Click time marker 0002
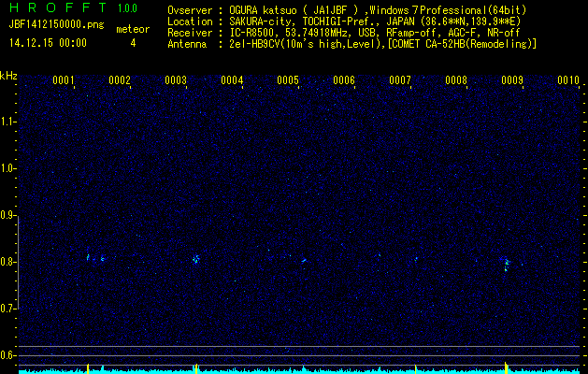The width and height of the screenshot is (588, 374). click(120, 80)
